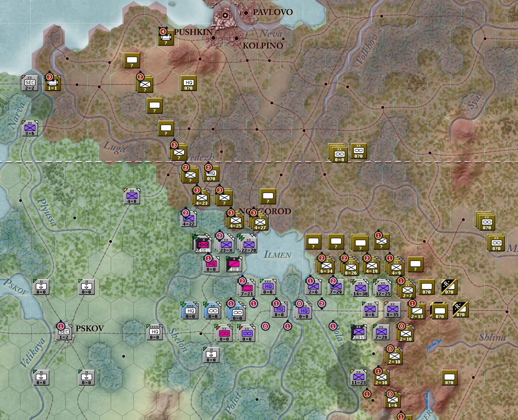Select the SEC 1=2 unit in Pskov
The width and height of the screenshot is (518, 420).
tap(64, 332)
